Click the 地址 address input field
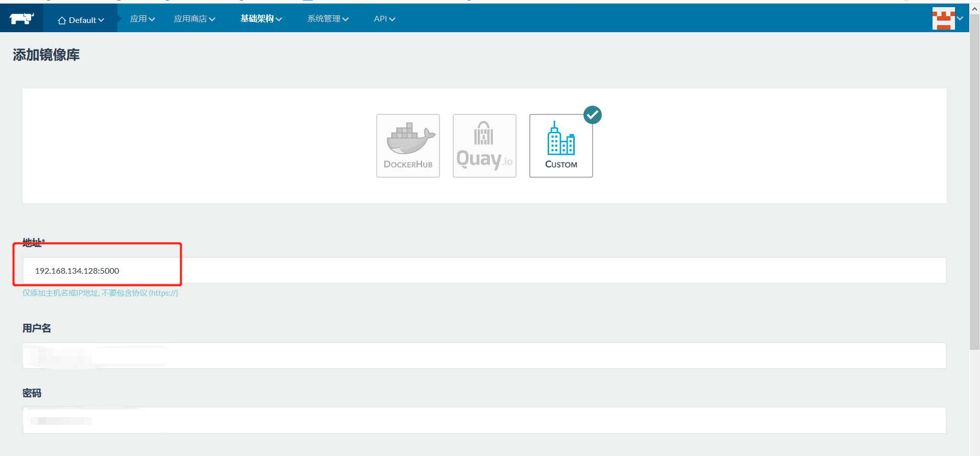 coord(484,271)
